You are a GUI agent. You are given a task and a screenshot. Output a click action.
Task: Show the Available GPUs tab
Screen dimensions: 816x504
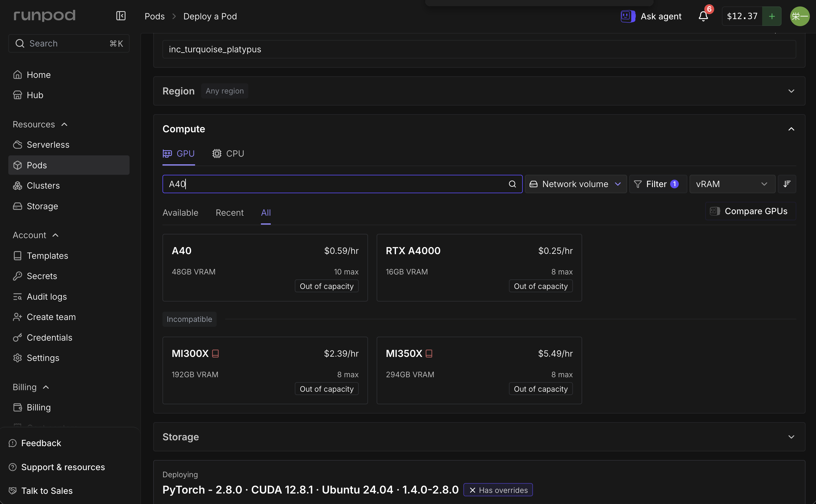click(180, 213)
